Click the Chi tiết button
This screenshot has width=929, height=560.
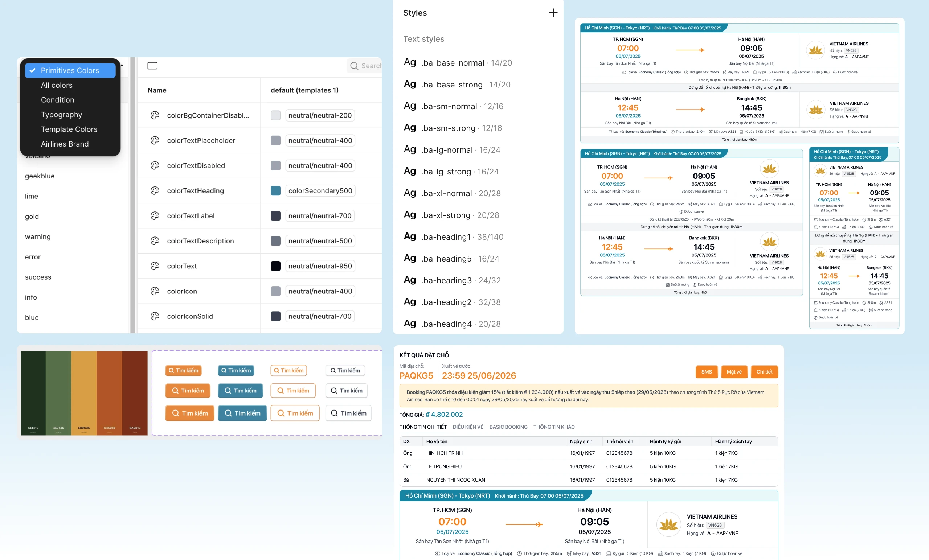pyautogui.click(x=764, y=372)
